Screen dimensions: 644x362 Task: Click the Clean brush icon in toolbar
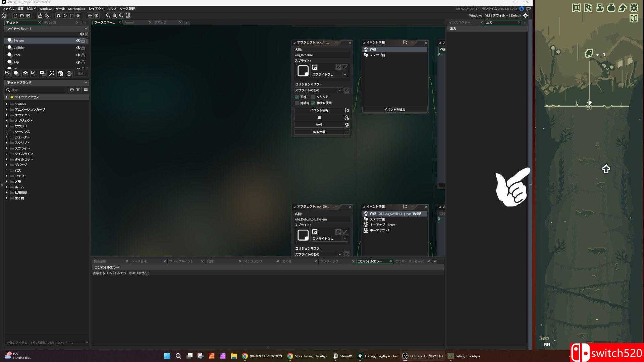[78, 15]
